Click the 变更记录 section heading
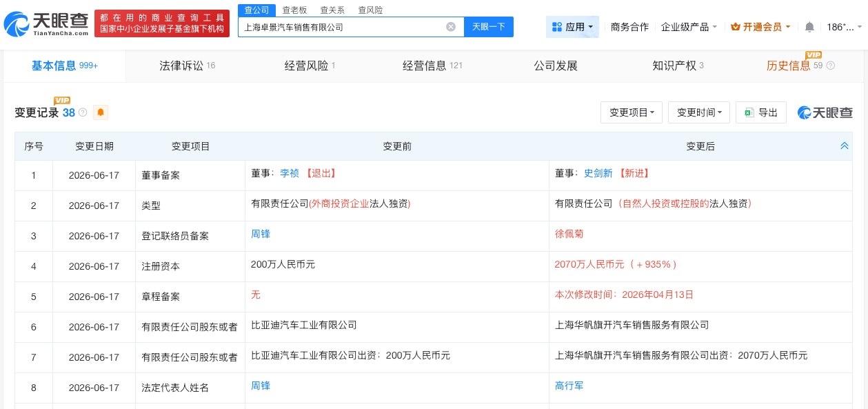 click(37, 112)
